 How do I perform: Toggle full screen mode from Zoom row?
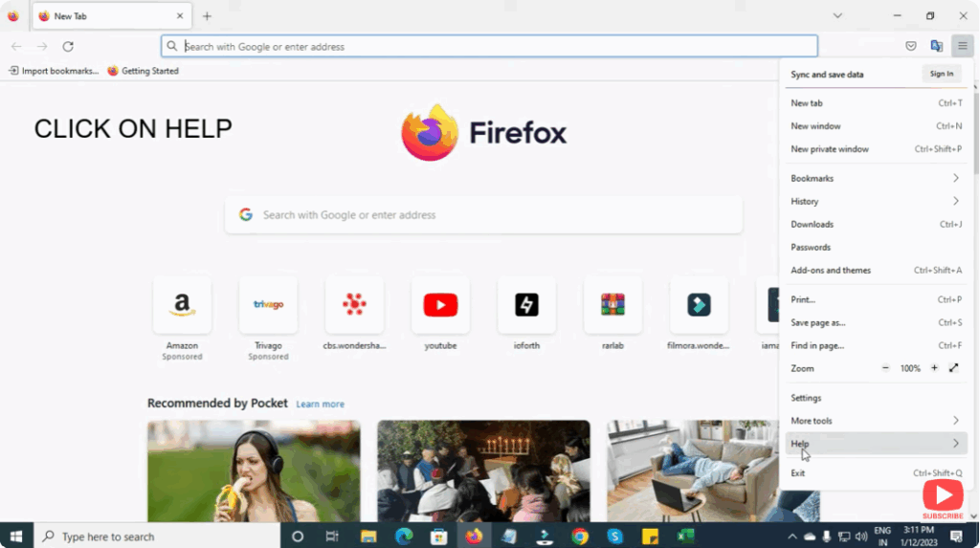(x=954, y=368)
